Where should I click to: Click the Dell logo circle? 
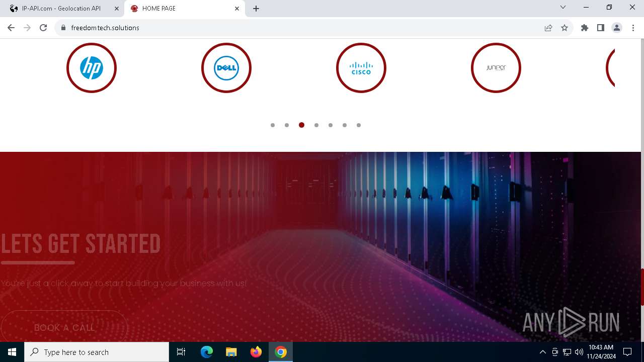point(226,68)
